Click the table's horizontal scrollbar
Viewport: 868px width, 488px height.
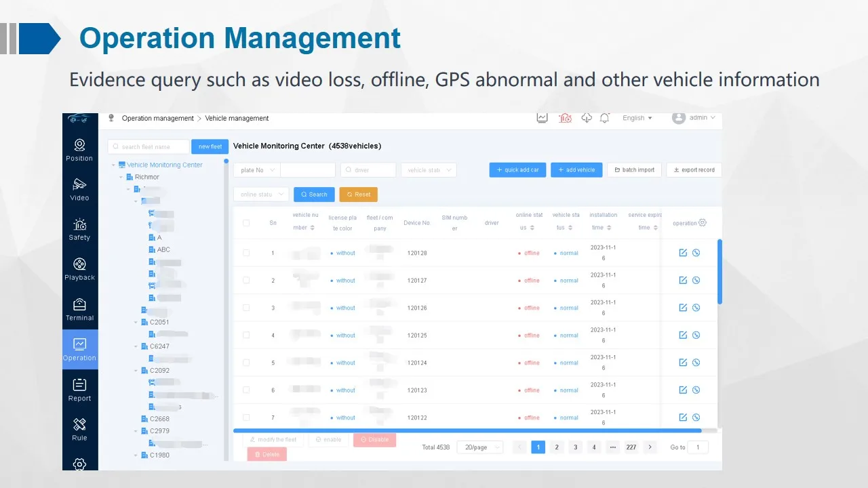point(467,430)
